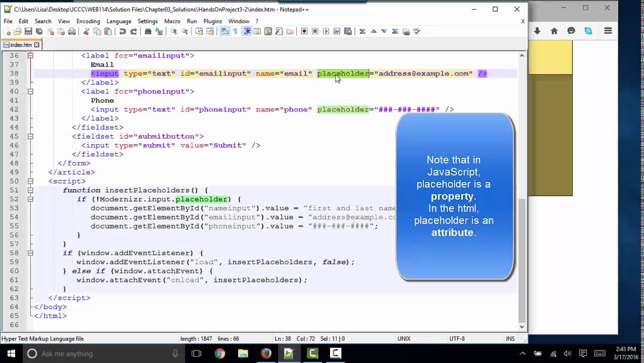Click the Replace toolbar icon
644x363 pixels.
tap(159, 31)
